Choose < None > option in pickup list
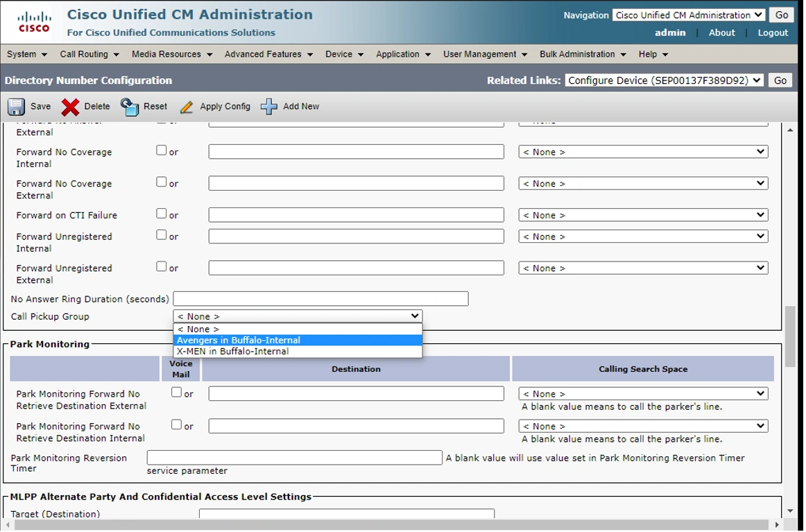 click(x=298, y=329)
